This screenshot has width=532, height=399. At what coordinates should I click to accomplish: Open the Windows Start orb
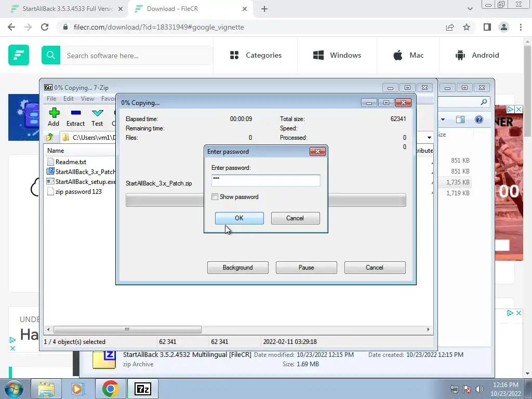click(x=14, y=389)
